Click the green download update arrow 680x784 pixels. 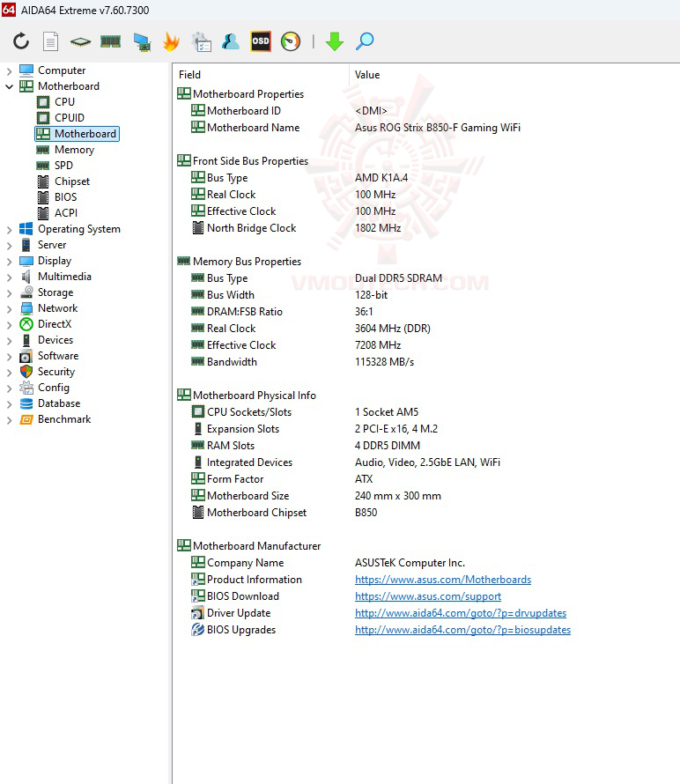335,41
